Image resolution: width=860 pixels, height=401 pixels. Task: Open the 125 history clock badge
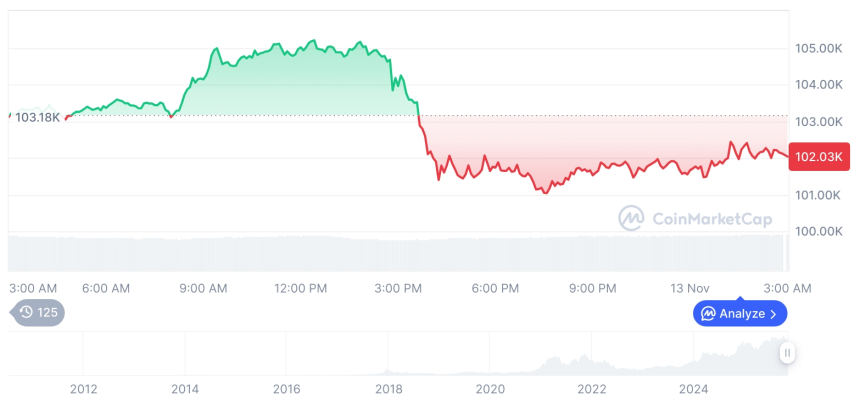39,313
